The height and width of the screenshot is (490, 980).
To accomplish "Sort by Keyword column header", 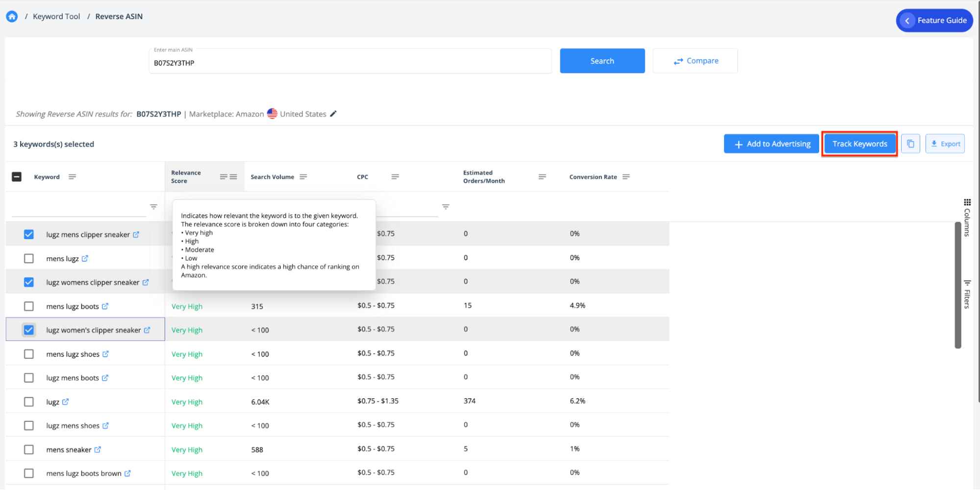I will coord(47,177).
